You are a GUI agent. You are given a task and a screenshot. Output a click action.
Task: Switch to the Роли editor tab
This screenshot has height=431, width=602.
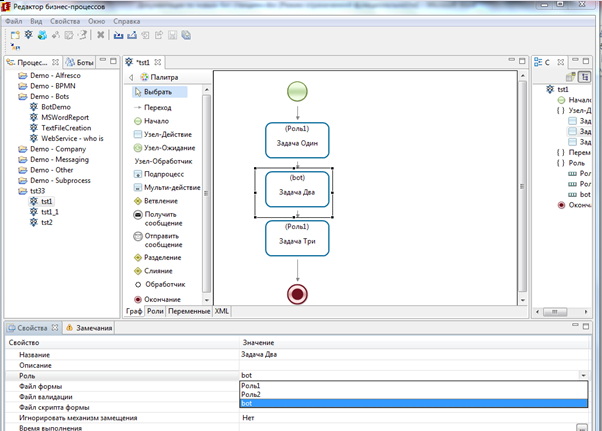point(155,311)
